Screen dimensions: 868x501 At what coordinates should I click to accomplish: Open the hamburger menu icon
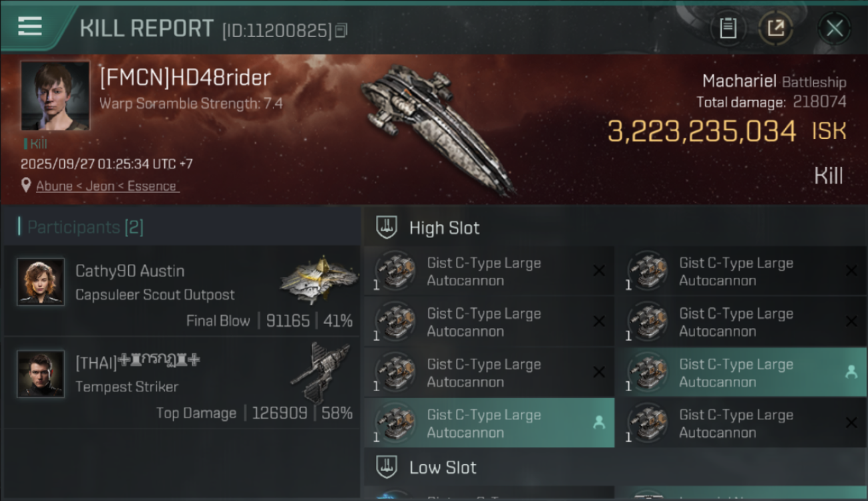point(30,26)
